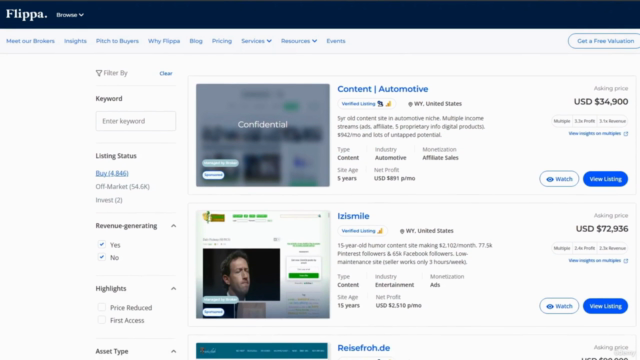The width and height of the screenshot is (640, 360).
Task: Click the USD $72,936 asking price
Action: tap(602, 229)
